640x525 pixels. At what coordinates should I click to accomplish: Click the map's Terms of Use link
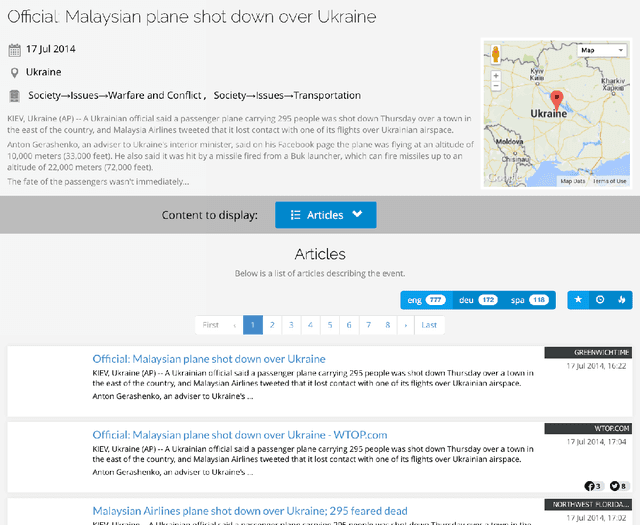click(609, 181)
